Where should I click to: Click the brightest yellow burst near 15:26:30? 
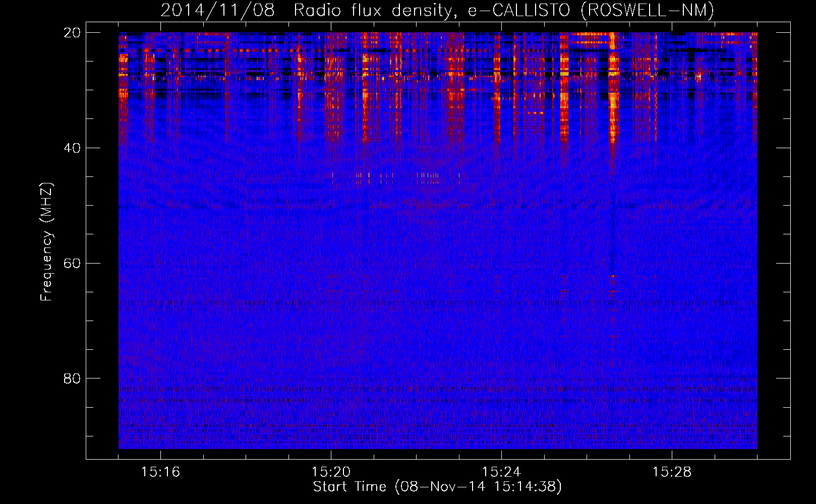click(x=613, y=88)
